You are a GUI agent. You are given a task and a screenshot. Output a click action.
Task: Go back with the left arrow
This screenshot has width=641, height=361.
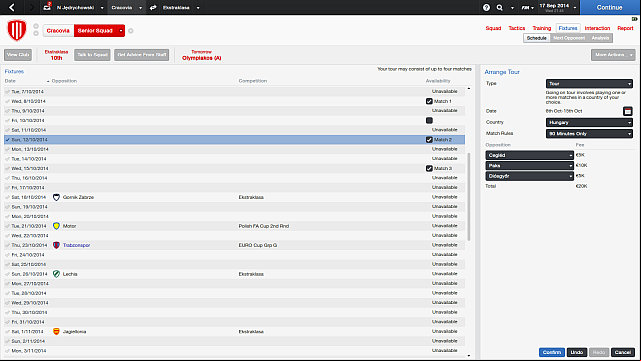12,7
